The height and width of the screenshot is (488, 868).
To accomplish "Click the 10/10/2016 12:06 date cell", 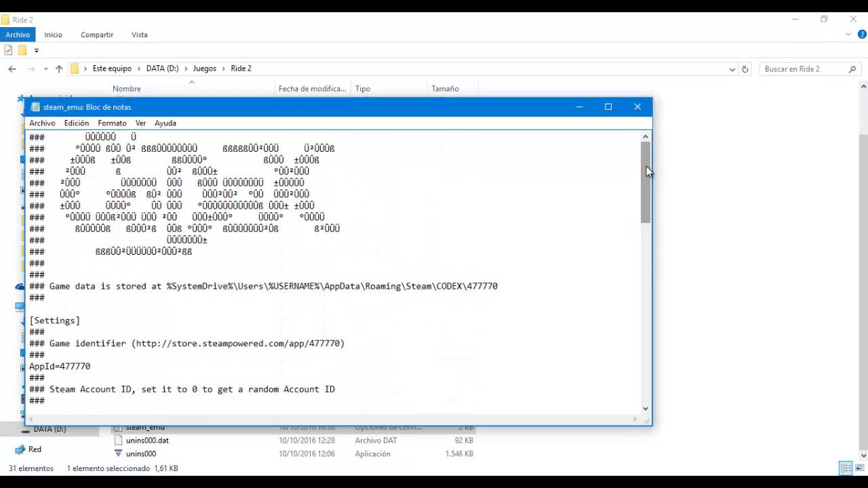I will [307, 453].
